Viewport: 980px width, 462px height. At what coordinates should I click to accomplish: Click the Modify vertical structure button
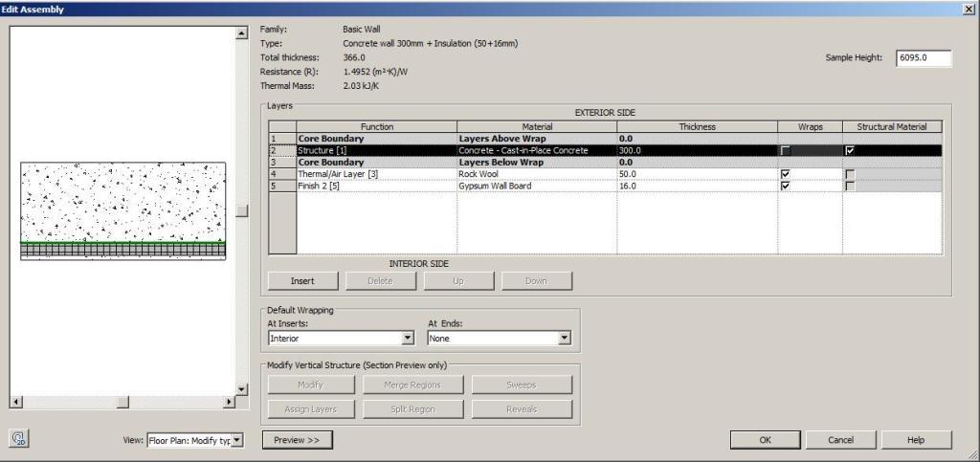pyautogui.click(x=311, y=385)
